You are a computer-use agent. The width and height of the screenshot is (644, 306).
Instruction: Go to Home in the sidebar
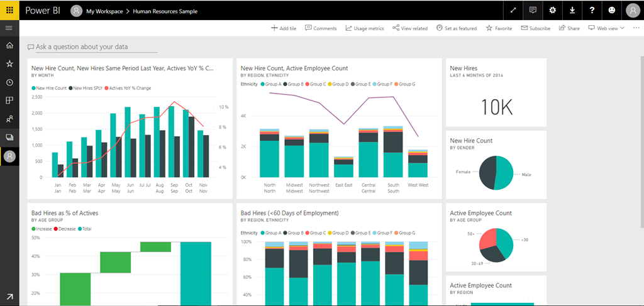(x=9, y=45)
